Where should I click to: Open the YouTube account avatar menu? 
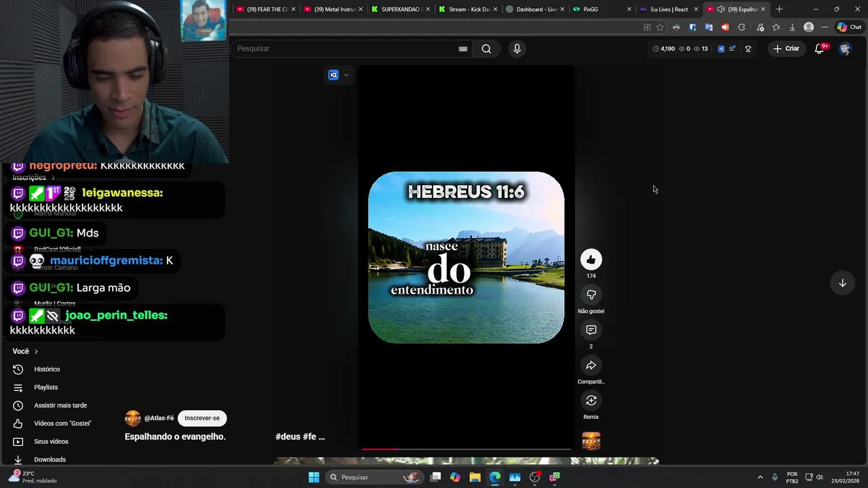pyautogui.click(x=844, y=49)
